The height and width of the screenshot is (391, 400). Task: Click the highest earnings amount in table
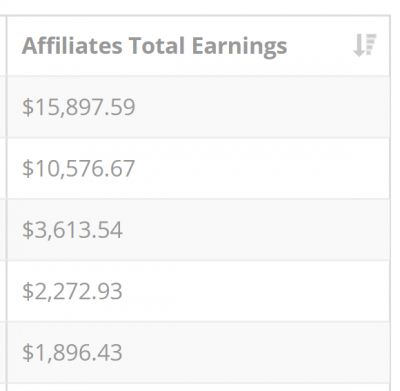(79, 107)
